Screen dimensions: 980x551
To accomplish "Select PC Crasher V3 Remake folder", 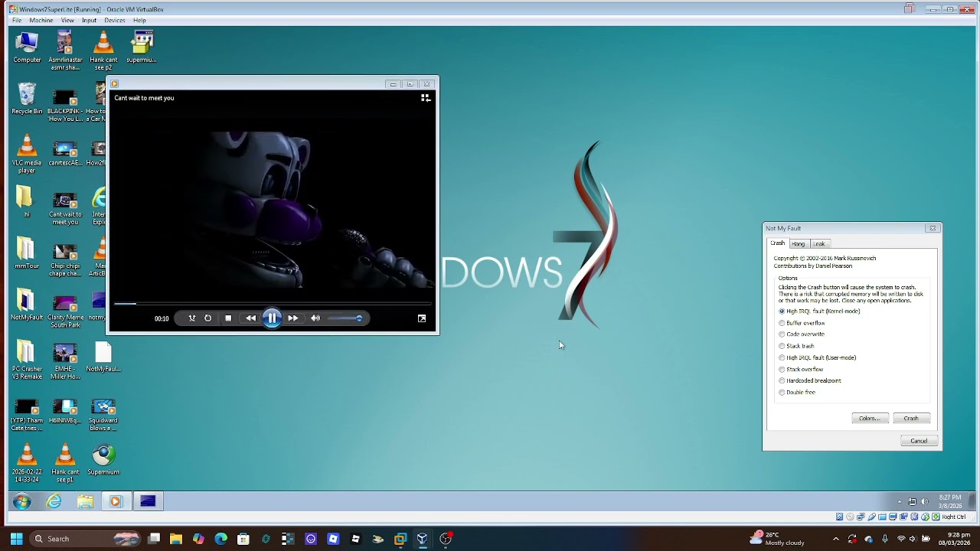I will pos(27,360).
